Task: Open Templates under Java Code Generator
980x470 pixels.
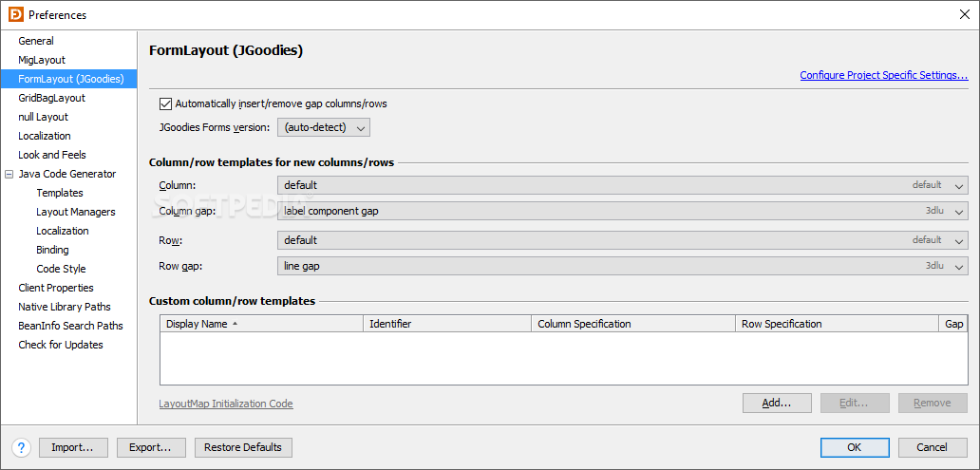Action: click(60, 193)
